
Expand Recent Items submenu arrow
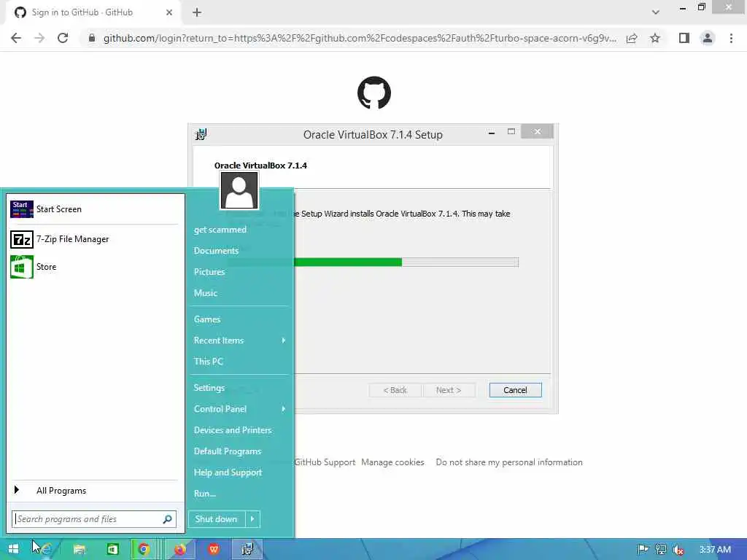coord(284,341)
